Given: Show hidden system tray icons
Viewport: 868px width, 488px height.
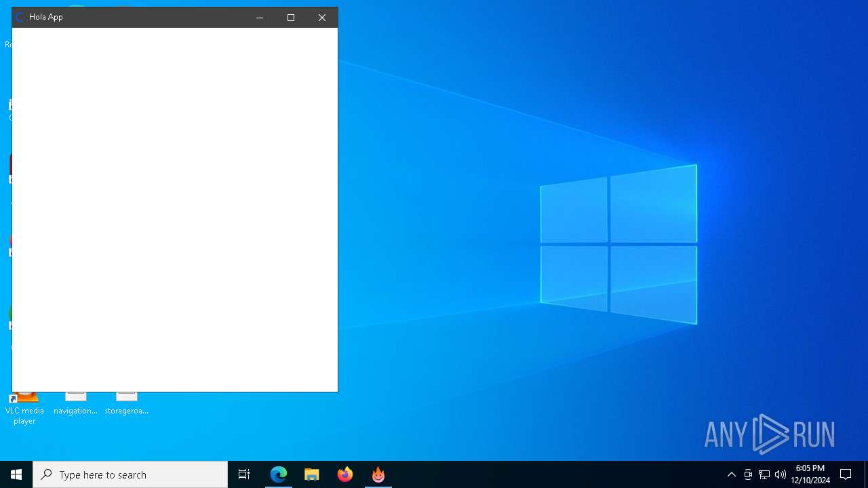Looking at the screenshot, I should (x=732, y=474).
